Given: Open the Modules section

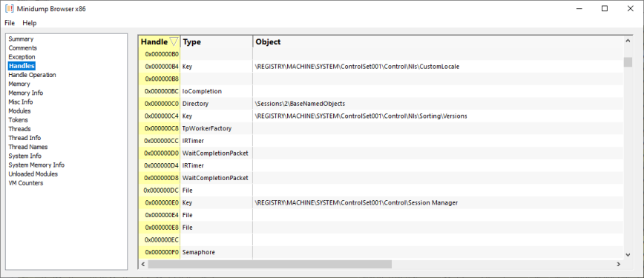Looking at the screenshot, I should click(x=20, y=111).
